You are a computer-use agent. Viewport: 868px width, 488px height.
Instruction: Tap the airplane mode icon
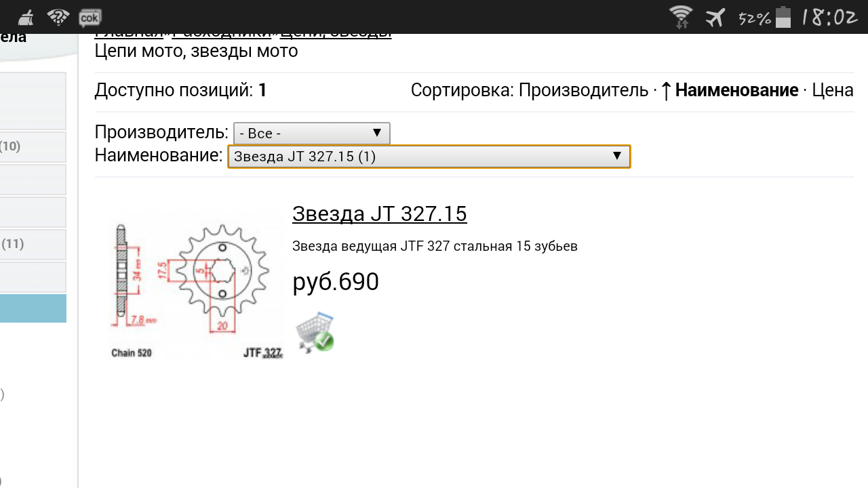pos(715,17)
